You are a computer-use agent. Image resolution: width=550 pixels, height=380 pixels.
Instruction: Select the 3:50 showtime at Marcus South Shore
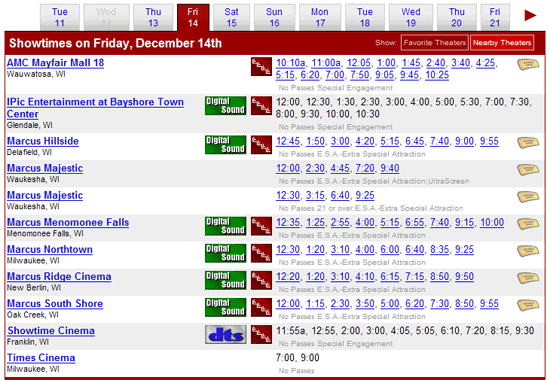pyautogui.click(x=365, y=303)
